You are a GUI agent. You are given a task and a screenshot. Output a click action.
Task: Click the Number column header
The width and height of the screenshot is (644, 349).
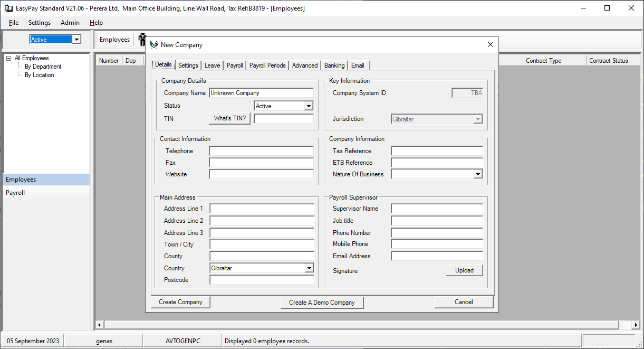pyautogui.click(x=109, y=61)
